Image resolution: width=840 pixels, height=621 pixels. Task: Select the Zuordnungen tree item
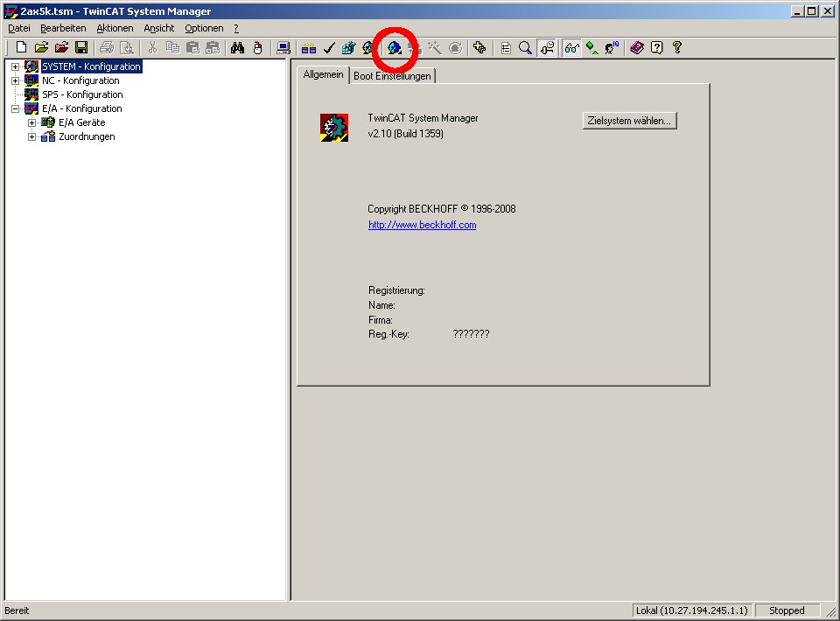[87, 136]
